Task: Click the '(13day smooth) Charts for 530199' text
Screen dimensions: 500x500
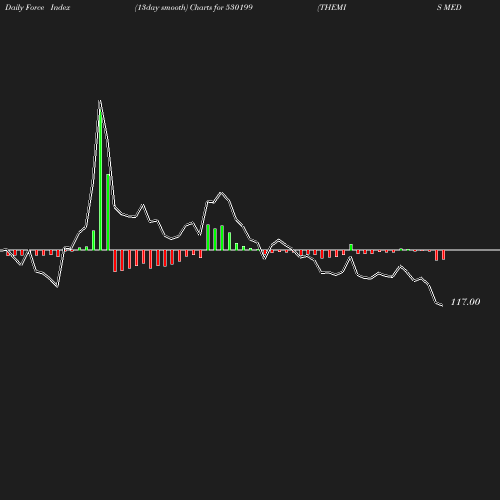Action: pos(194,8)
